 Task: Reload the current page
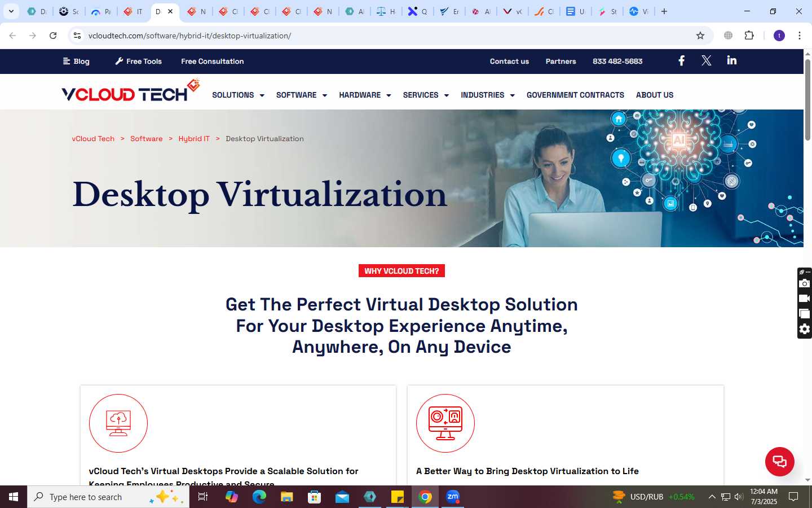point(53,36)
